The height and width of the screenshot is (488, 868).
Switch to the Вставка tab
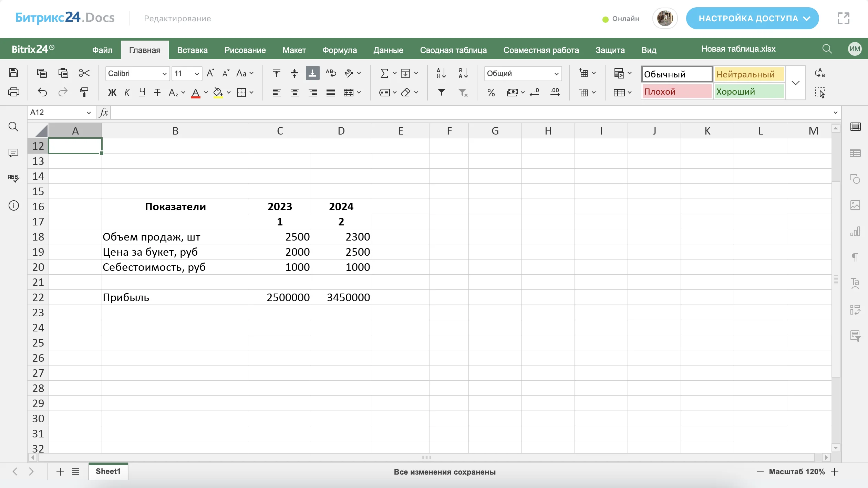(x=192, y=50)
